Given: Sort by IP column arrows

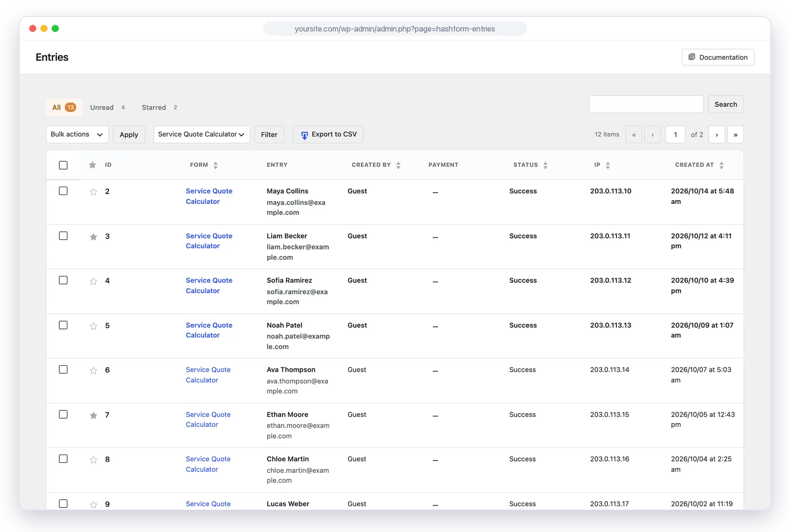Looking at the screenshot, I should coord(608,165).
